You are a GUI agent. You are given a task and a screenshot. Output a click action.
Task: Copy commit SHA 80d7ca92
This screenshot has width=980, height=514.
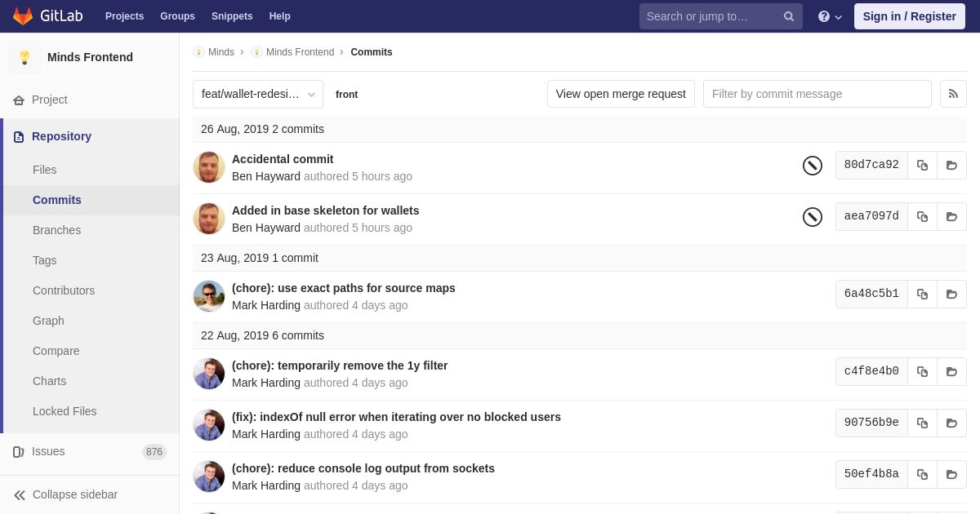click(x=922, y=165)
